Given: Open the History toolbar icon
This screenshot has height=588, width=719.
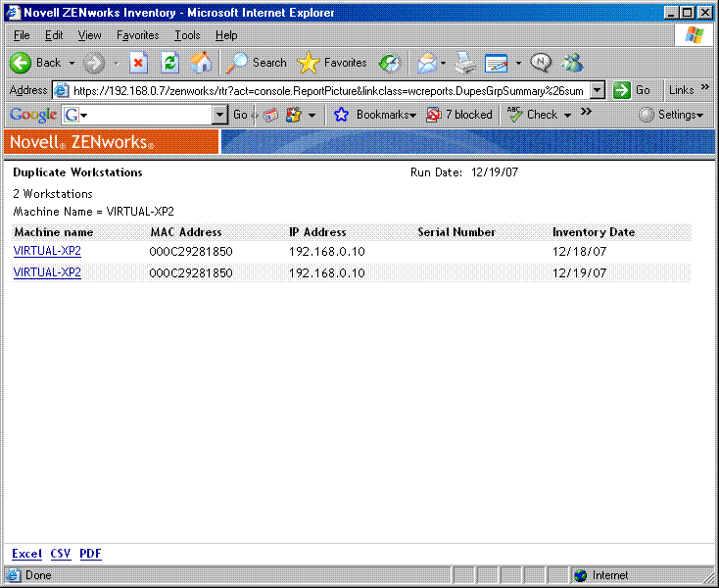Looking at the screenshot, I should coord(390,63).
